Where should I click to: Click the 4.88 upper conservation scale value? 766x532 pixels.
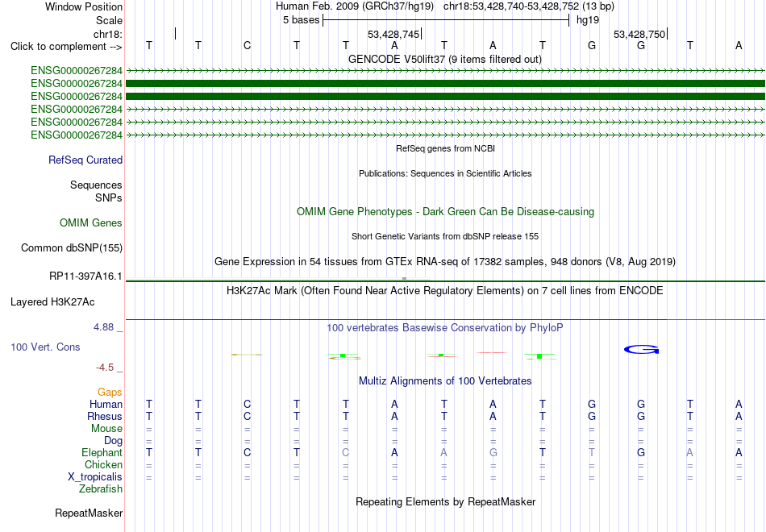103,327
